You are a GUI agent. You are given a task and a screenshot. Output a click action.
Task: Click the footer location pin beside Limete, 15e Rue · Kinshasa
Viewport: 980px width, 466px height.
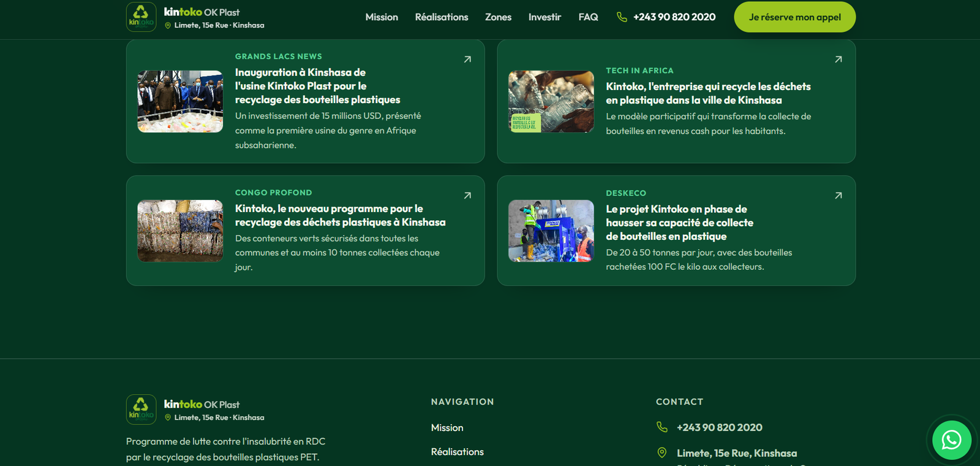(x=168, y=418)
